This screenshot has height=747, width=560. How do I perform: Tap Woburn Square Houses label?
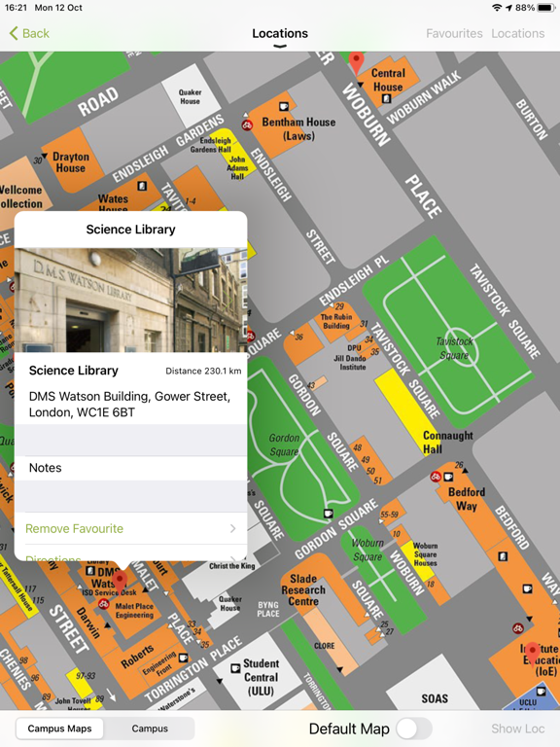click(x=425, y=554)
